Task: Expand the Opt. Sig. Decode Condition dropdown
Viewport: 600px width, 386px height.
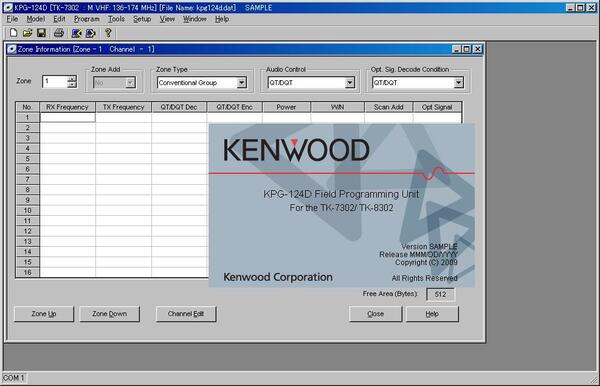Action: (458, 83)
